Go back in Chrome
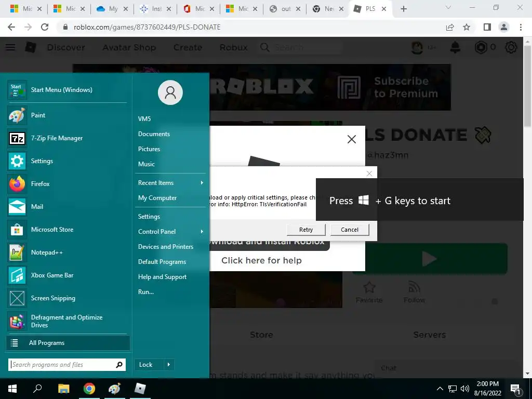This screenshot has width=532, height=399. tap(11, 27)
